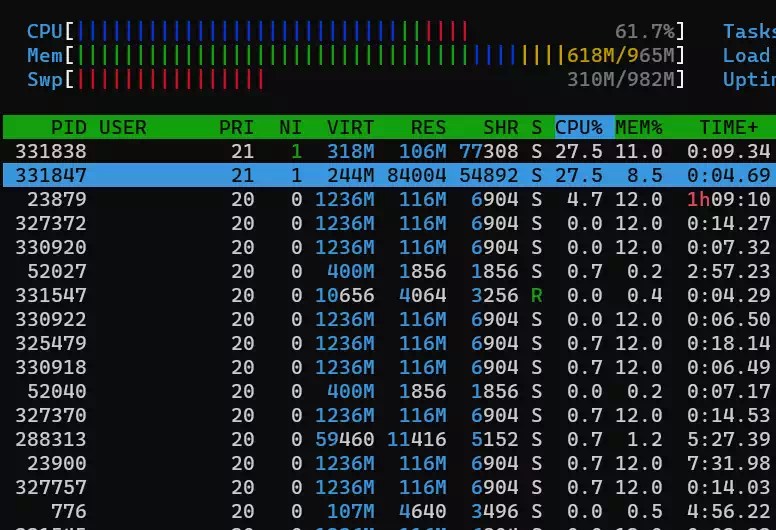Select process row PID 288313
The height and width of the screenshot is (530, 776).
point(389,439)
